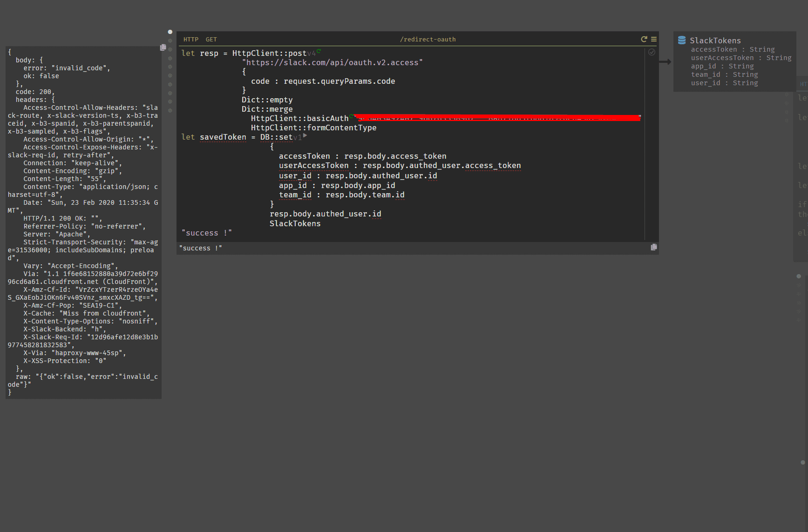Click green refresh icon beside HttpClient::basicAuth
Screen dimensions: 808x532
(x=352, y=116)
